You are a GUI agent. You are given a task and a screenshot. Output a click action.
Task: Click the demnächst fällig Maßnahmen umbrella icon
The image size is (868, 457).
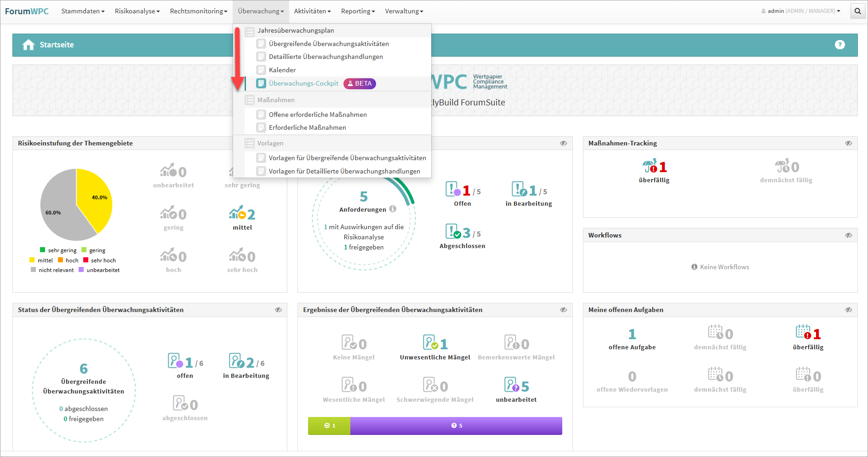(x=782, y=166)
